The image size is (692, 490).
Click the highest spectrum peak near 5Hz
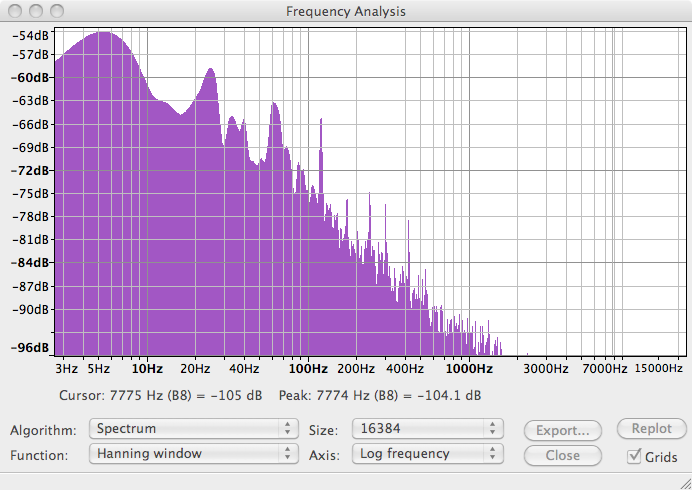pyautogui.click(x=102, y=33)
